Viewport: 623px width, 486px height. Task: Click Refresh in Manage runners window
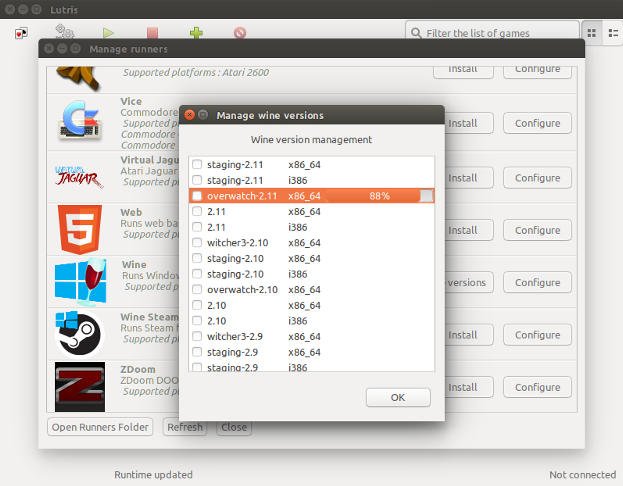click(185, 427)
